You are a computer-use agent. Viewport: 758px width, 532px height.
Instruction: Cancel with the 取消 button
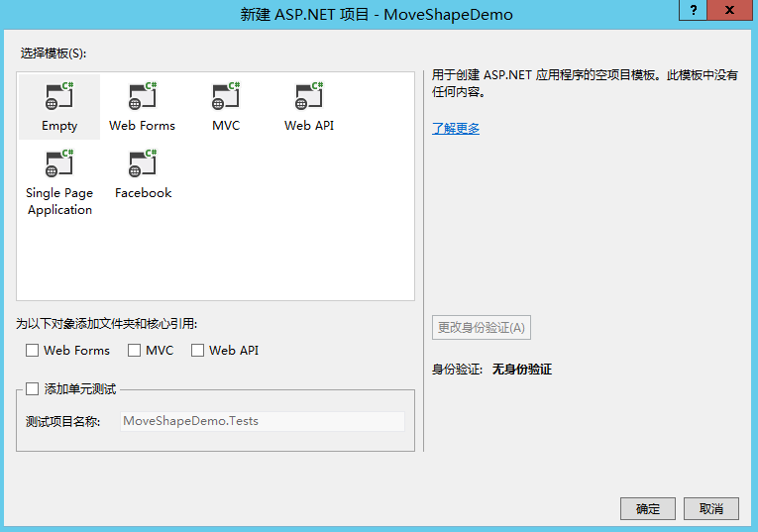(x=711, y=509)
